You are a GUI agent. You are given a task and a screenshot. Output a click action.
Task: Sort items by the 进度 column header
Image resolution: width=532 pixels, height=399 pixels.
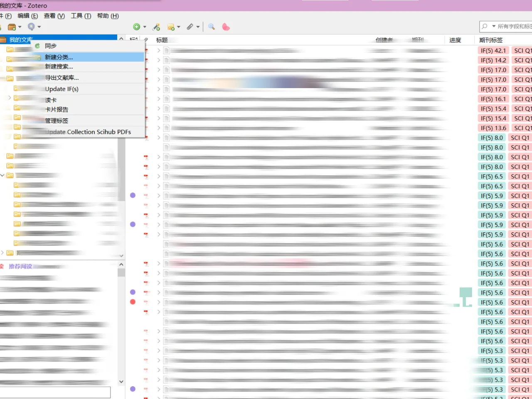tap(455, 40)
